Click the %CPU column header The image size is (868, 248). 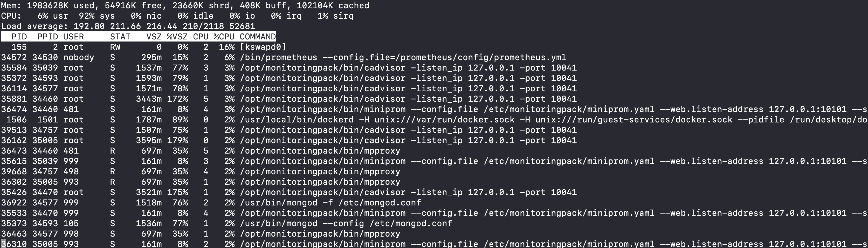224,36
